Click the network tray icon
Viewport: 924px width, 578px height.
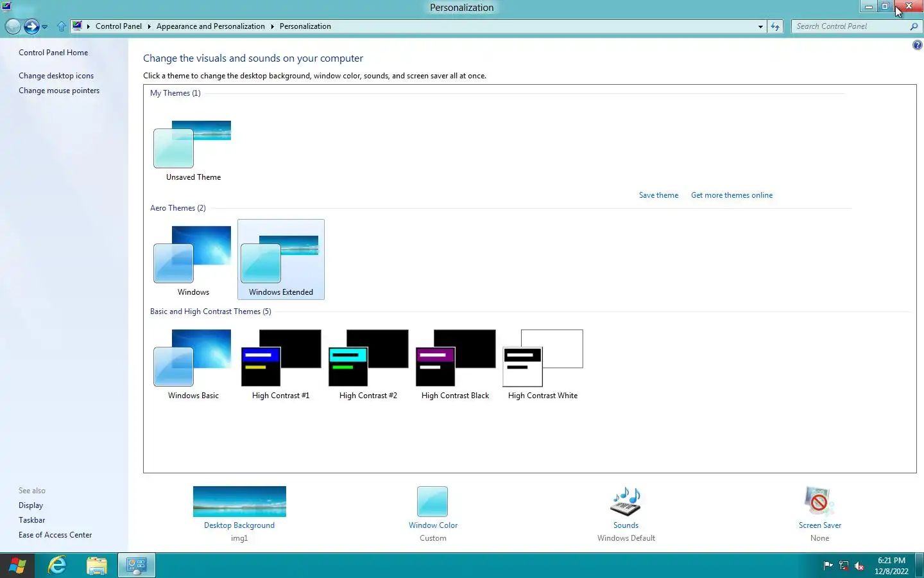(844, 566)
